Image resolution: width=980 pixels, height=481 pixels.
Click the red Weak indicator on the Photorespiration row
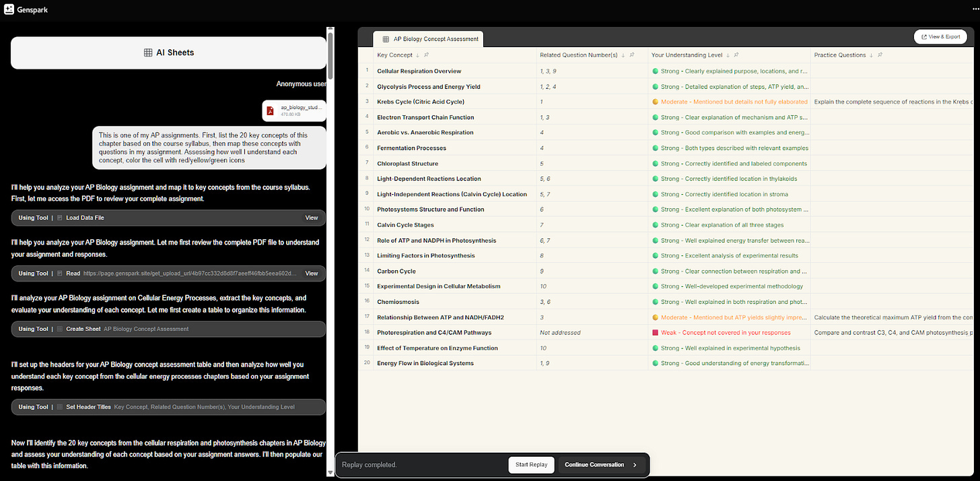[655, 332]
